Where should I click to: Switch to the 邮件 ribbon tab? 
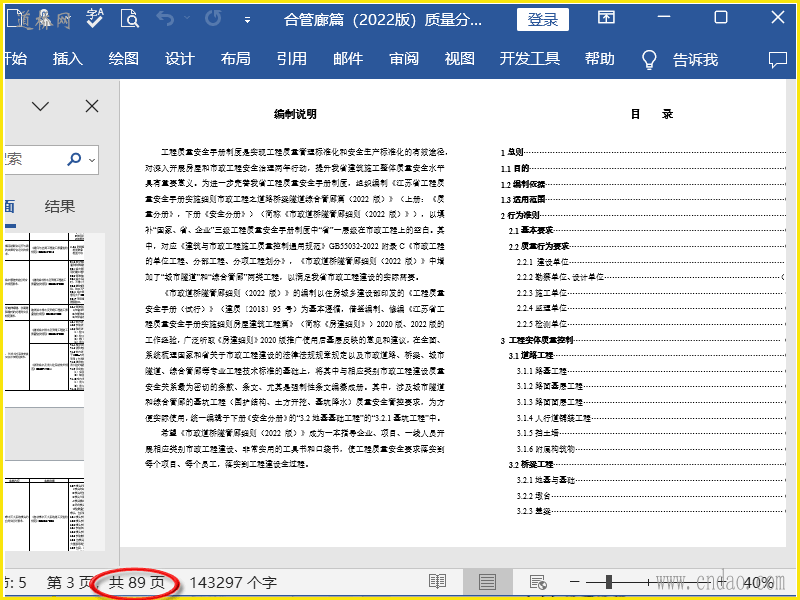(x=348, y=59)
